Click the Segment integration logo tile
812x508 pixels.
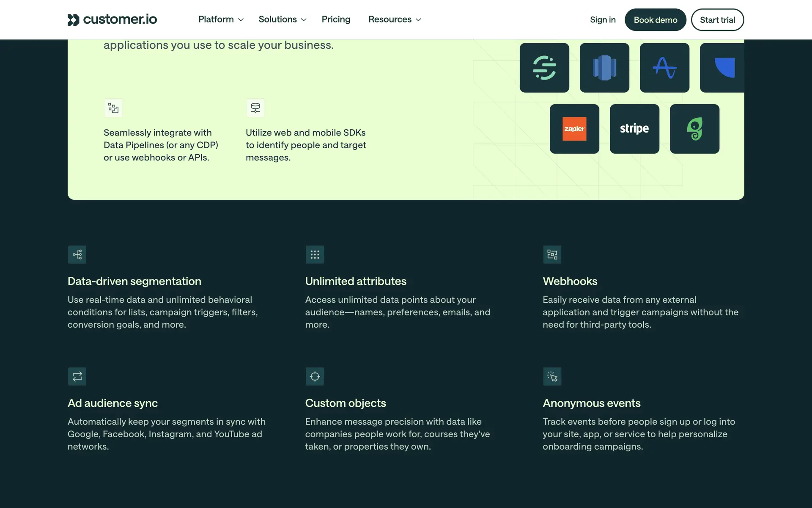[544, 68]
